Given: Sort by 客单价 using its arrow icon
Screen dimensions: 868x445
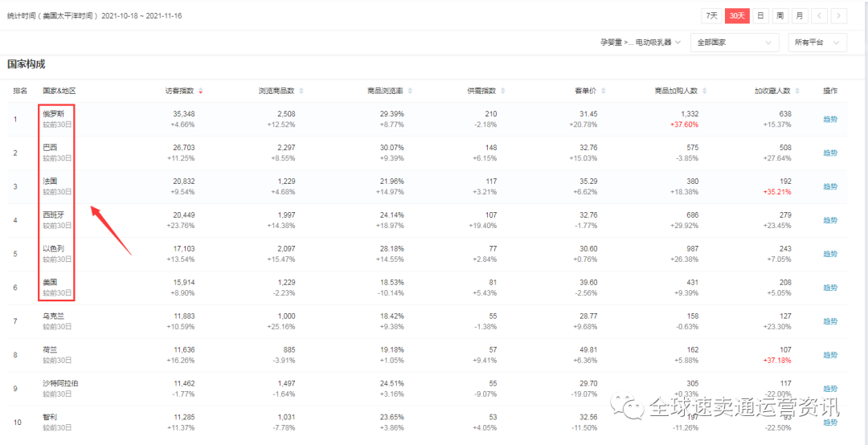Looking at the screenshot, I should tap(603, 91).
